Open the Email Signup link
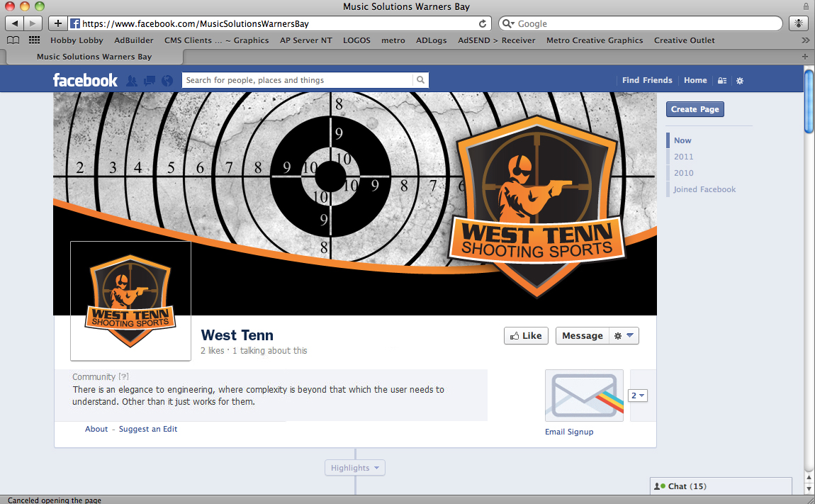This screenshot has width=815, height=504. 569,432
